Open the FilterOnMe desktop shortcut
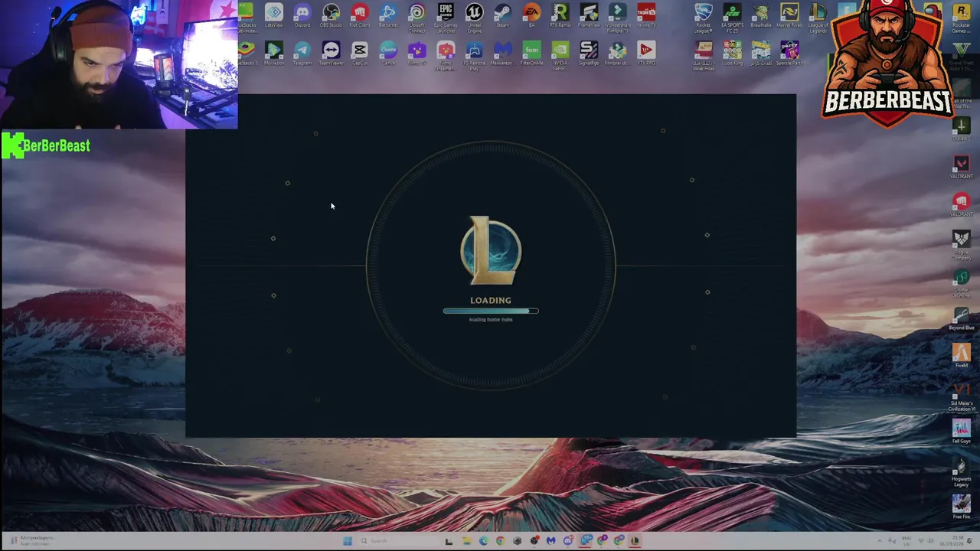Image resolution: width=980 pixels, height=551 pixels. pos(531,54)
